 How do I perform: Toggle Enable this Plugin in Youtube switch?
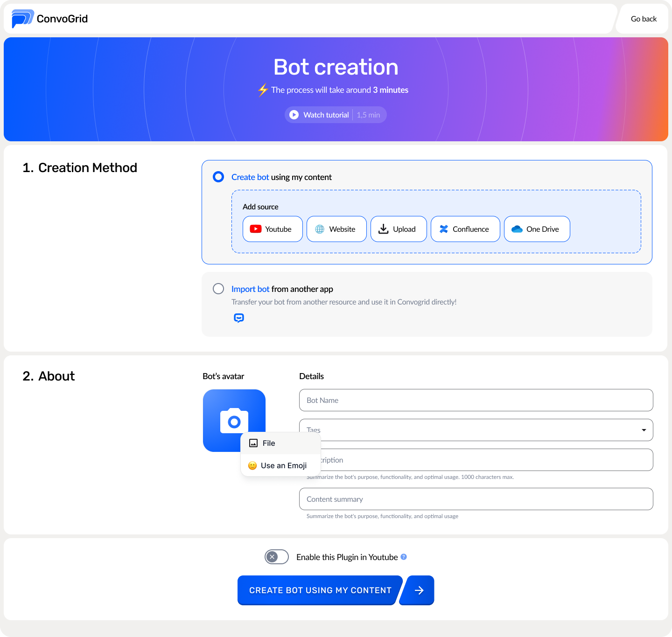coord(277,557)
